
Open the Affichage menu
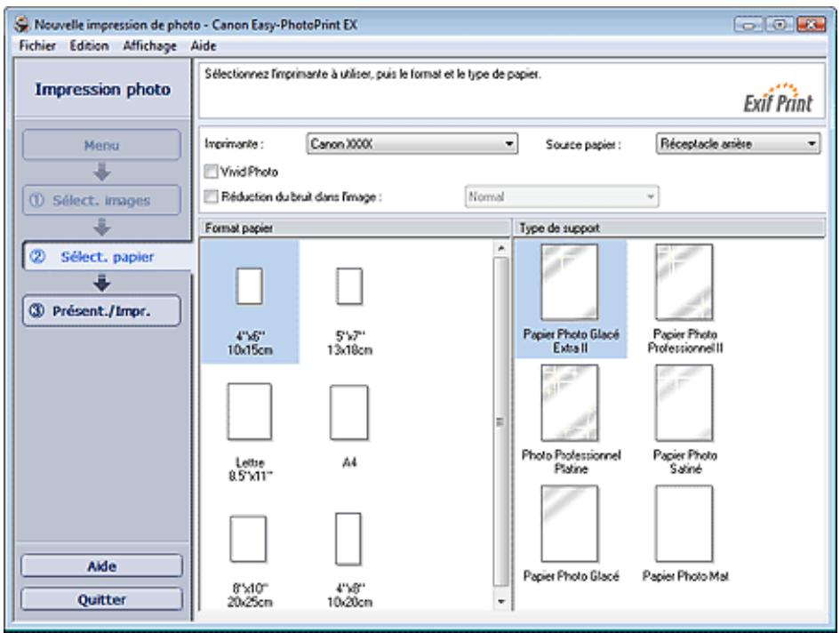(x=149, y=46)
